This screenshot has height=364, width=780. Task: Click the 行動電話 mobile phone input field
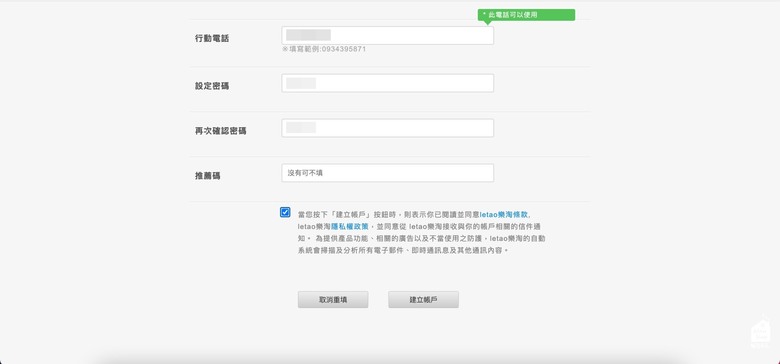coord(388,35)
